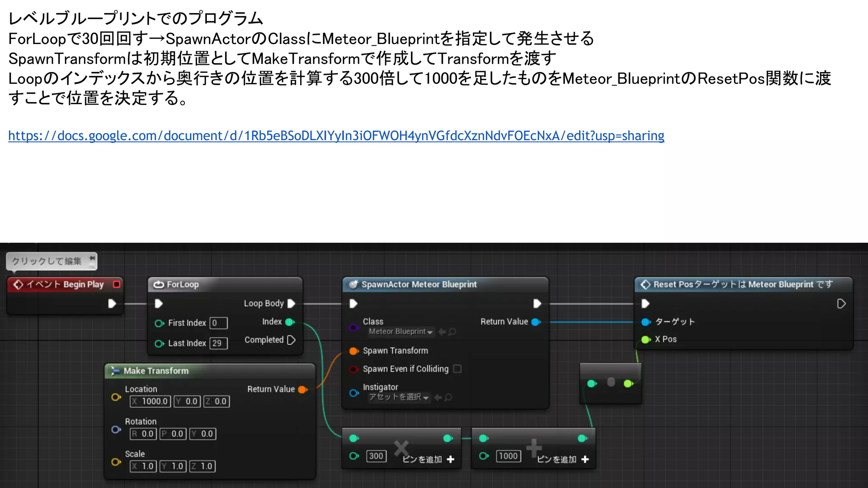The image size is (868, 488).
Task: Click the pin icon on the edit bubble
Action: 92,258
